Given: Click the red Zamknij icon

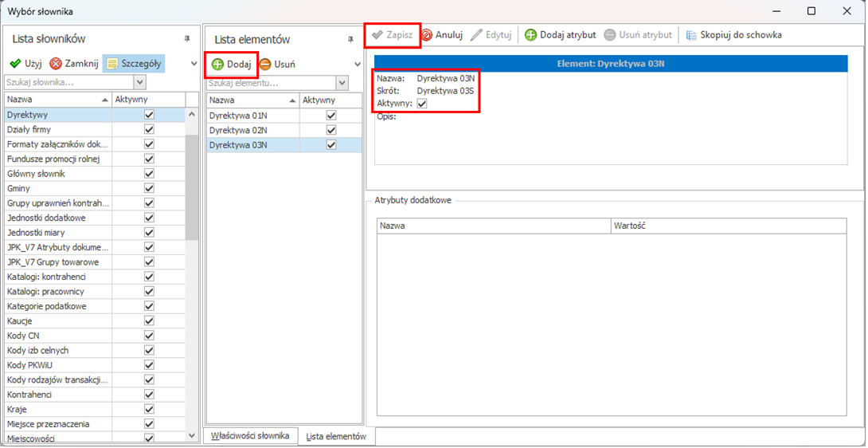Looking at the screenshot, I should pos(56,64).
